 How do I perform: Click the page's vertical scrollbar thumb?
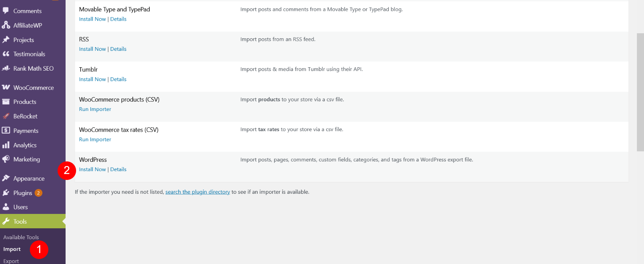(x=640, y=92)
